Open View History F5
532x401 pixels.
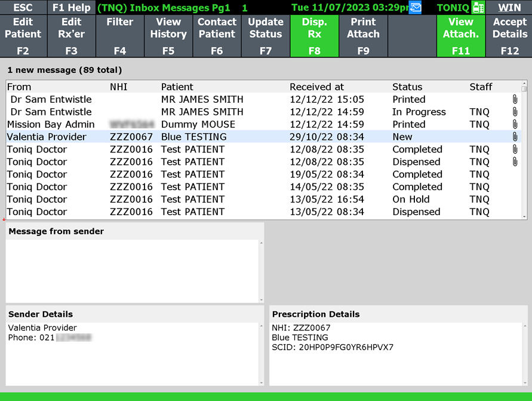click(x=168, y=36)
